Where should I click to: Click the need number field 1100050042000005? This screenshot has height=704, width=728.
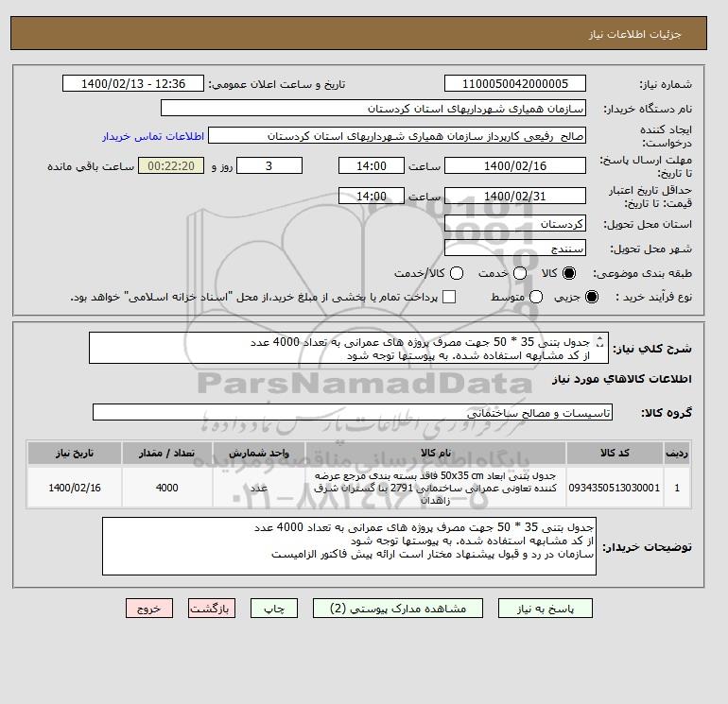point(515,84)
